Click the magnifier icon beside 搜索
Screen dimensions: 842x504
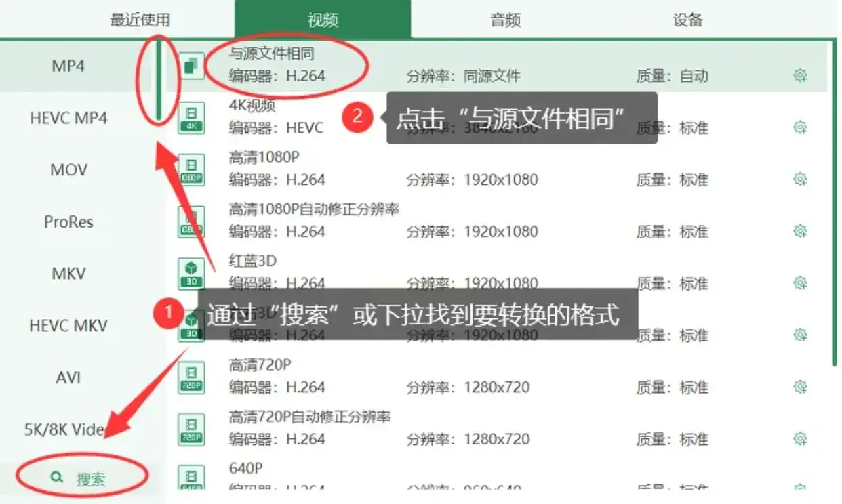58,478
